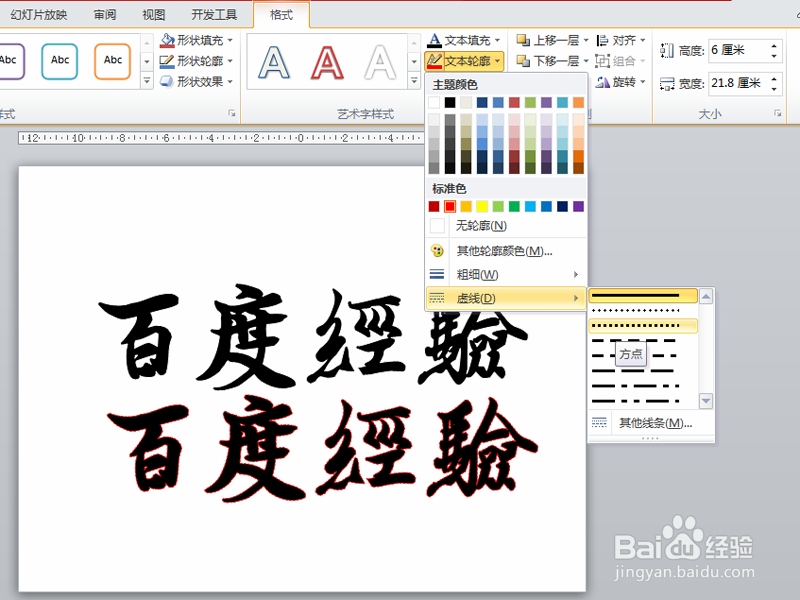This screenshot has height=600, width=800.
Task: Click the 组合 group icon
Action: [x=603, y=61]
